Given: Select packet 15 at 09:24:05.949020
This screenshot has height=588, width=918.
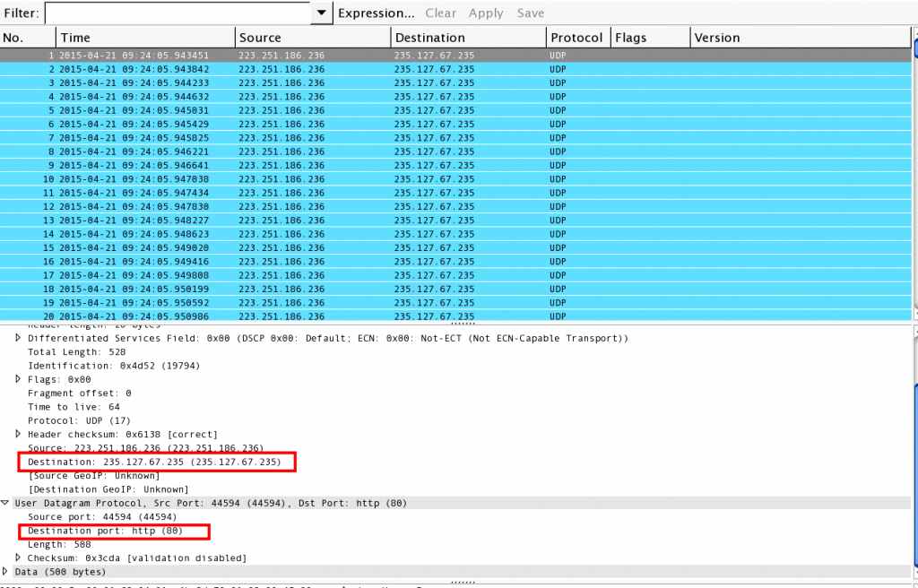Looking at the screenshot, I should point(455,247).
